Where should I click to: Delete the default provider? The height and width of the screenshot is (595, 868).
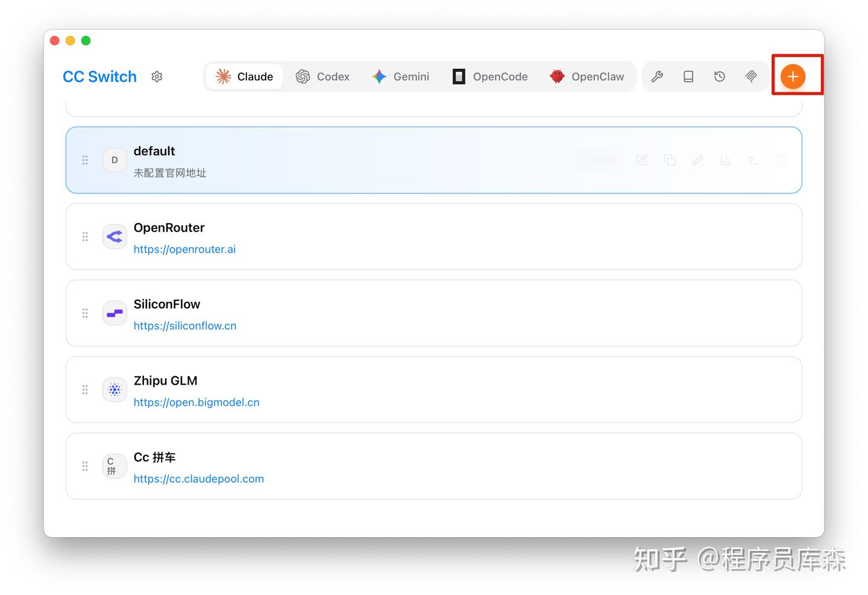point(782,160)
